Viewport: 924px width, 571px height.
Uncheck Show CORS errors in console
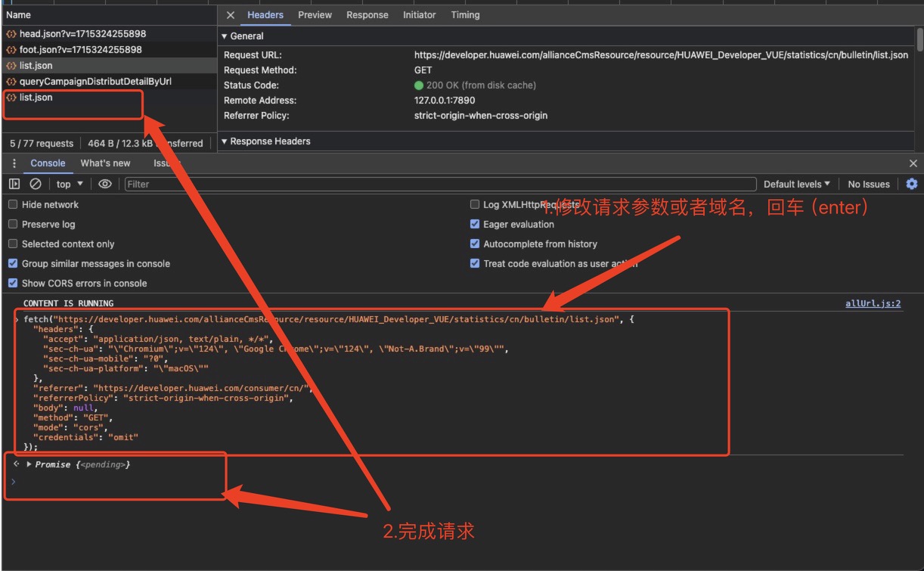point(13,284)
